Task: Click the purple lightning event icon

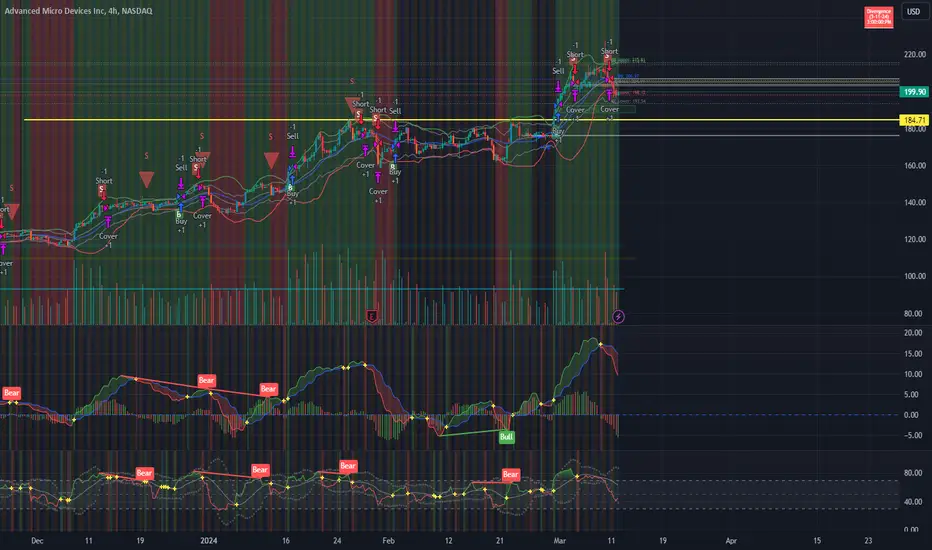Action: 618,317
